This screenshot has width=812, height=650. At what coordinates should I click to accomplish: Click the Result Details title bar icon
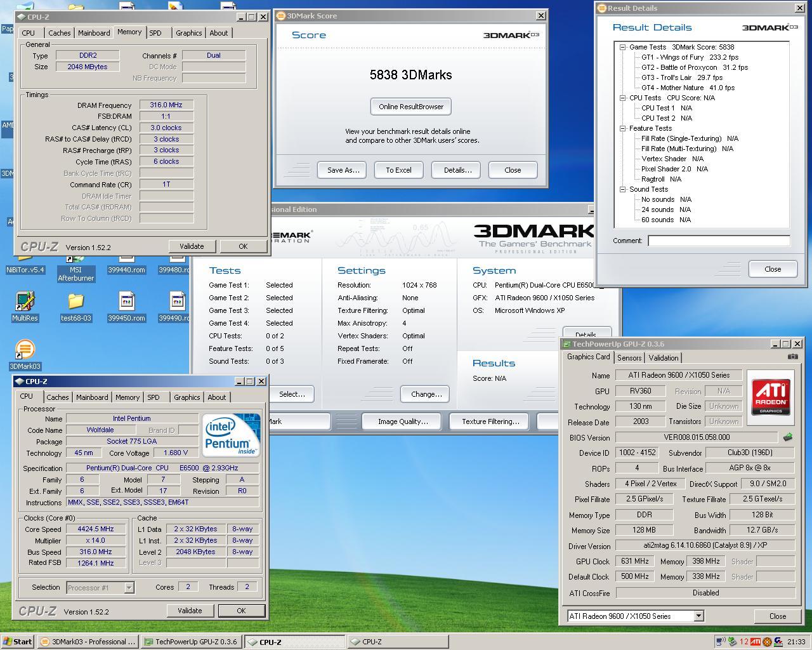click(x=602, y=8)
